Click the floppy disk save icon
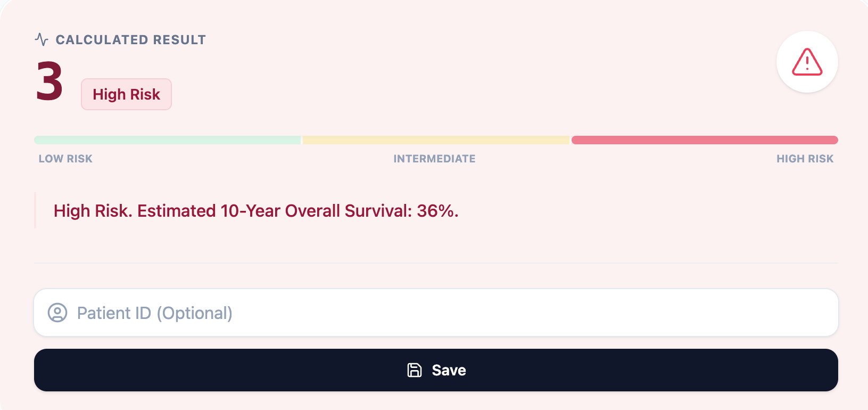 tap(415, 370)
